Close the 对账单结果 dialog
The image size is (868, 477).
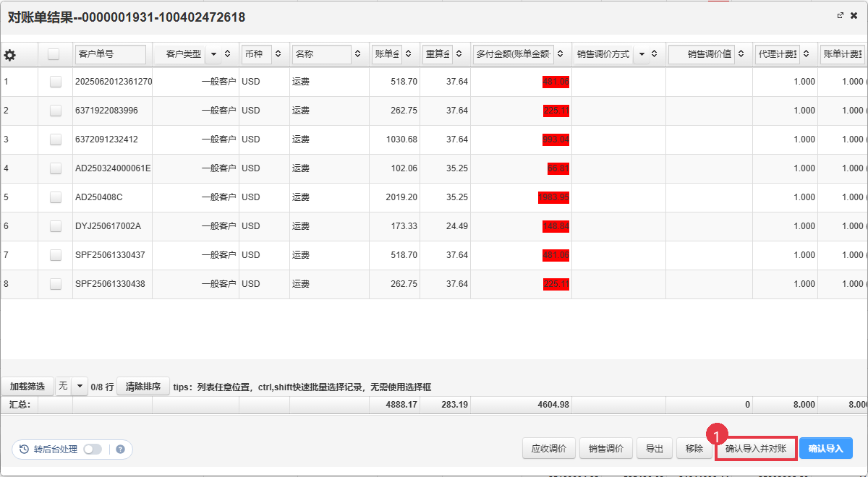pos(854,15)
